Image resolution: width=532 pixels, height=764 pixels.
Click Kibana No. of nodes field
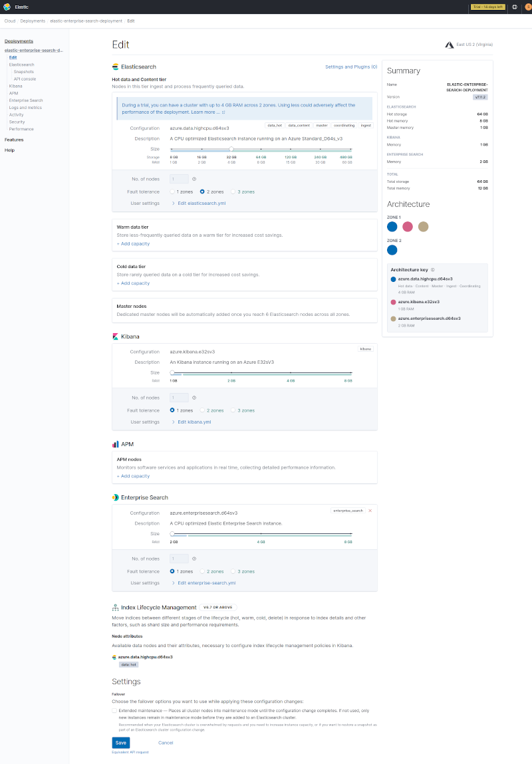point(180,398)
